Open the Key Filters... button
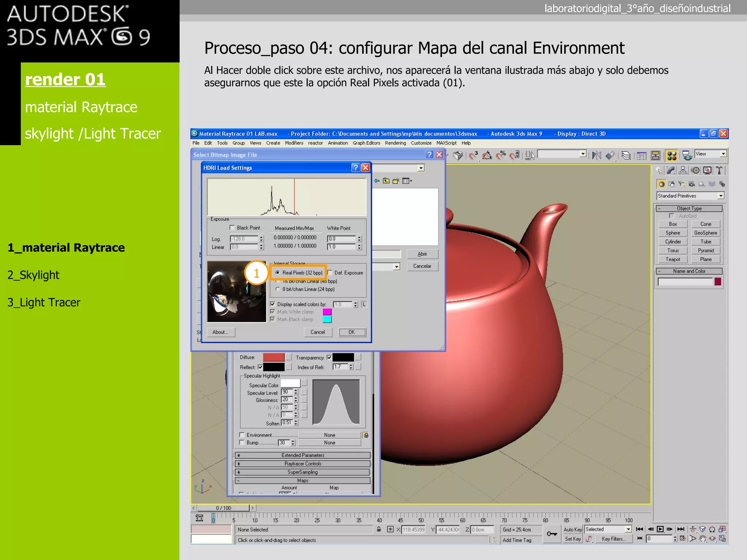747x560 pixels. pyautogui.click(x=614, y=539)
